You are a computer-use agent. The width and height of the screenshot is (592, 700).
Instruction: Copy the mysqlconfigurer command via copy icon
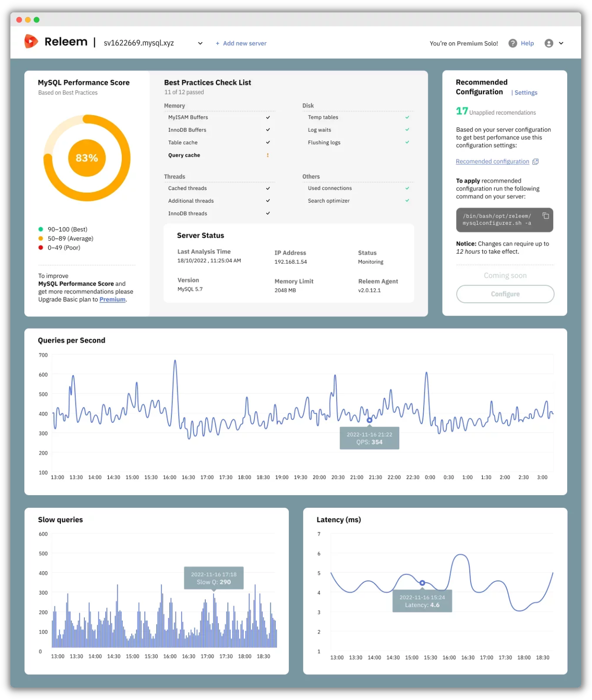(x=546, y=216)
